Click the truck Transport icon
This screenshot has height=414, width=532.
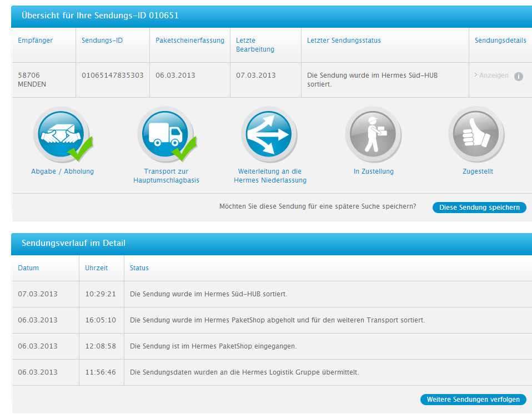[165, 134]
